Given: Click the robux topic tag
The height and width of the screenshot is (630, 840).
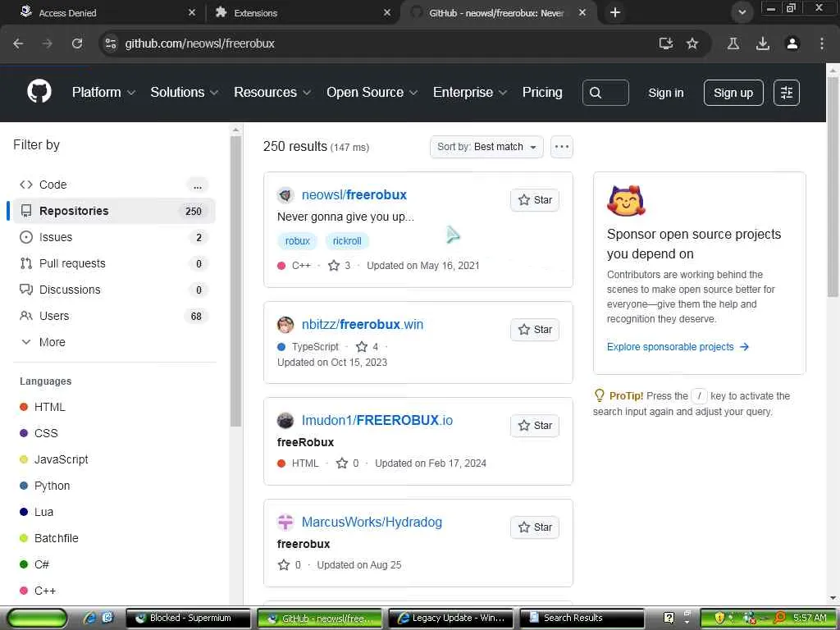Looking at the screenshot, I should click(x=297, y=241).
